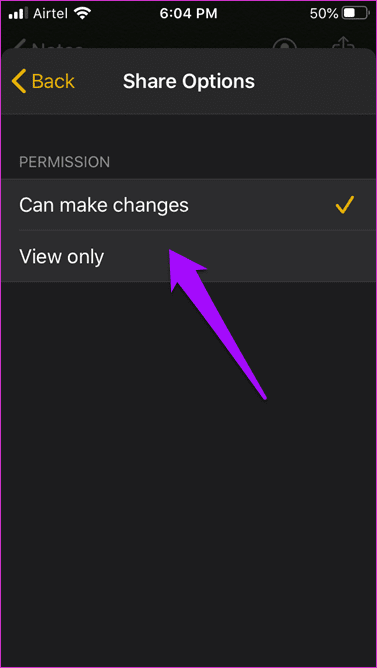Click the dimmed add people icon
The height and width of the screenshot is (668, 377).
tap(285, 45)
